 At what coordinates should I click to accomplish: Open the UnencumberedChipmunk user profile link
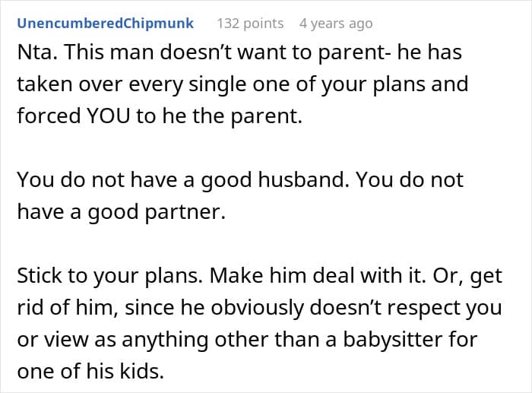[105, 24]
